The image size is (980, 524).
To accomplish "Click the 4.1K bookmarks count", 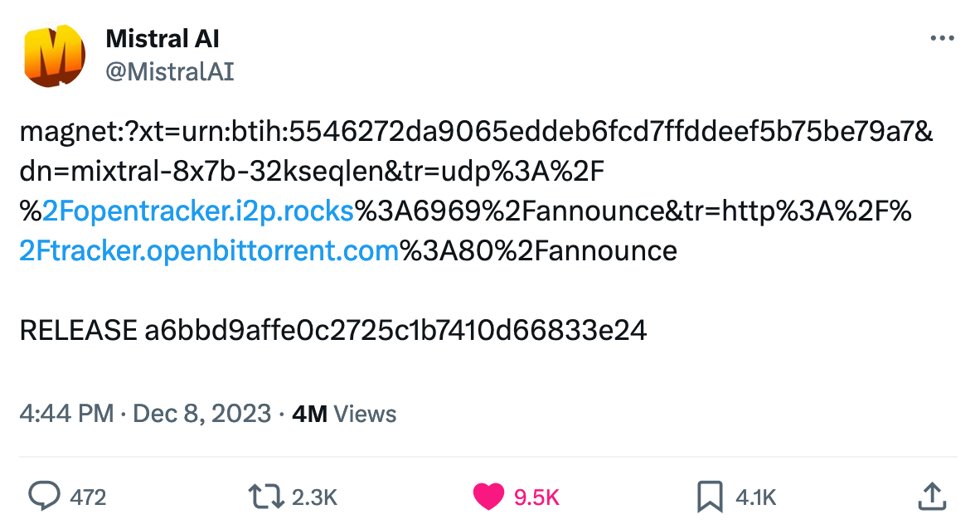I will click(756, 497).
